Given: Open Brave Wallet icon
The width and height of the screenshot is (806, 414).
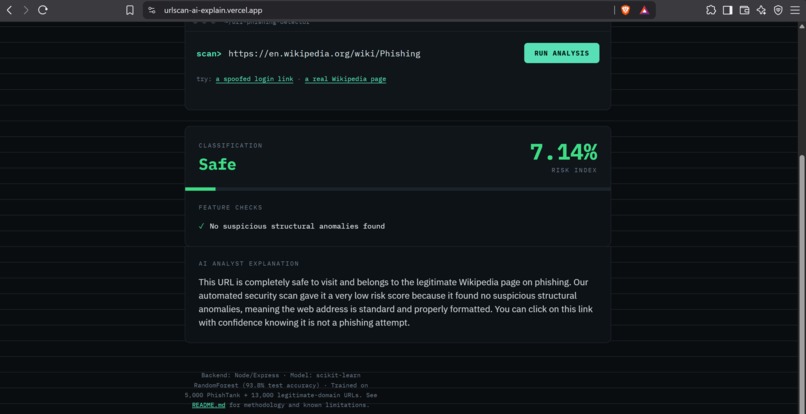Looking at the screenshot, I should [744, 10].
